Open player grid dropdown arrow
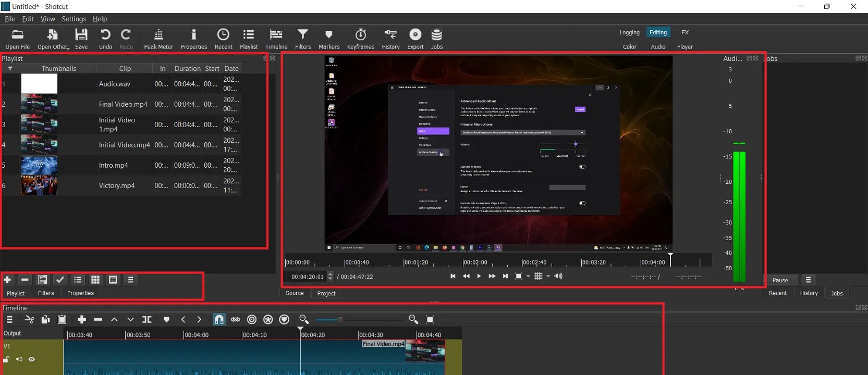The height and width of the screenshot is (375, 868). [x=548, y=277]
